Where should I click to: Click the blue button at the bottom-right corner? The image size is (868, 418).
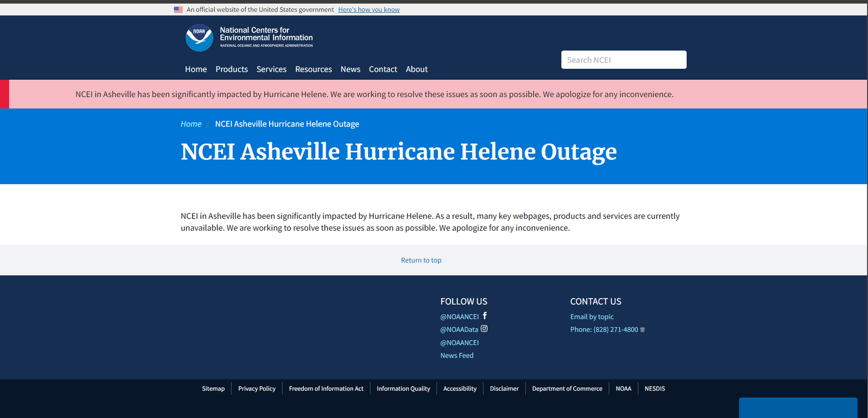(798, 408)
